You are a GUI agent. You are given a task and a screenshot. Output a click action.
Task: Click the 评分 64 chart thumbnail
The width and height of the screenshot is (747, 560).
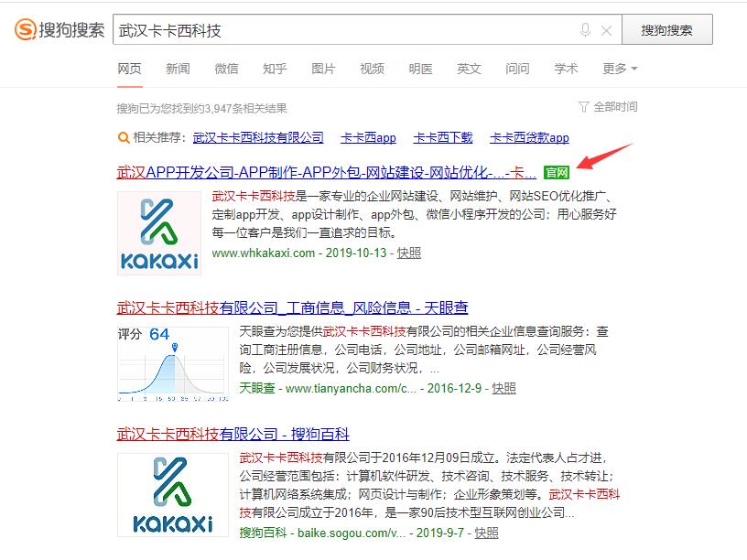tap(173, 363)
